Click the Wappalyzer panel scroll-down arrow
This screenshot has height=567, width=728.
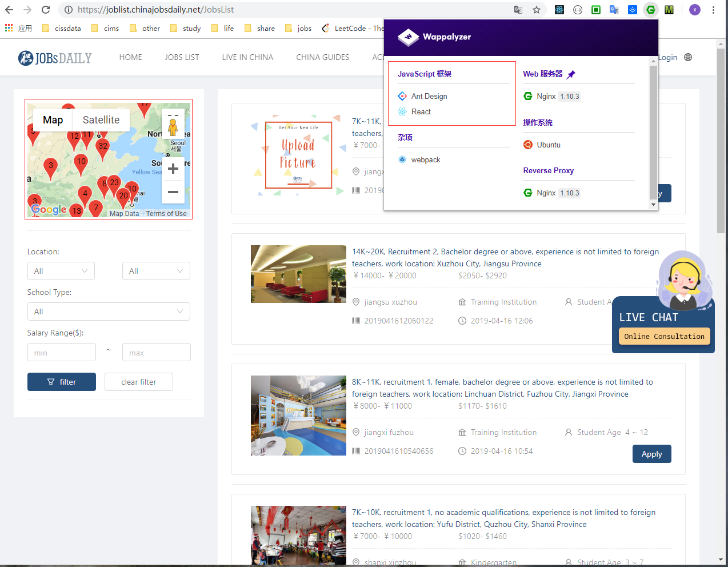coord(654,205)
